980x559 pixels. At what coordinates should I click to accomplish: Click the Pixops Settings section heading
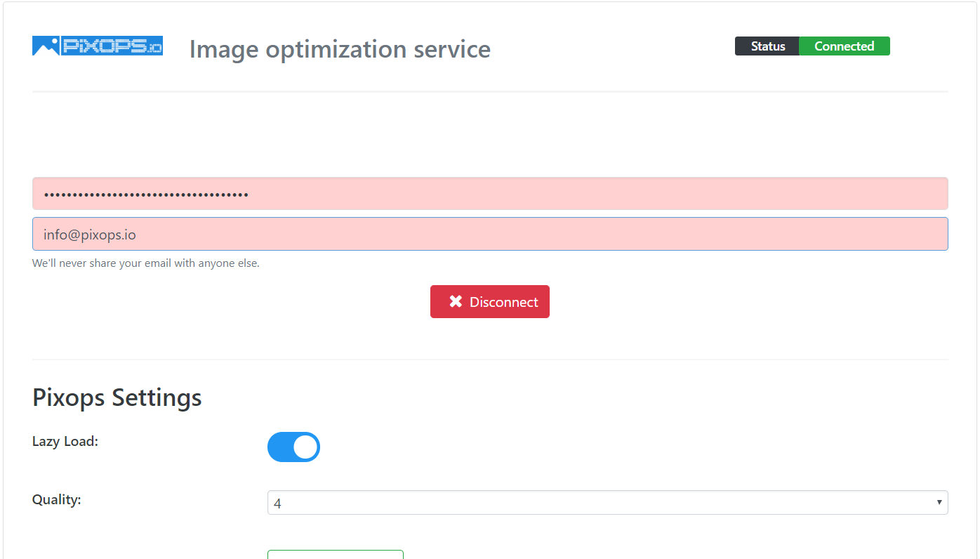click(117, 397)
